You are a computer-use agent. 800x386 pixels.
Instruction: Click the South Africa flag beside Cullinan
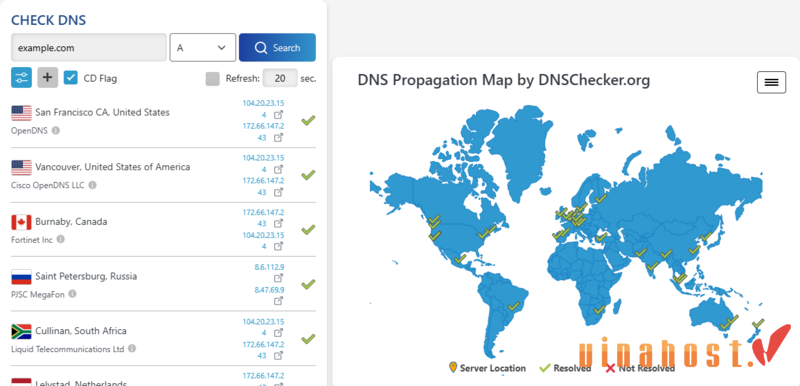[x=21, y=331]
